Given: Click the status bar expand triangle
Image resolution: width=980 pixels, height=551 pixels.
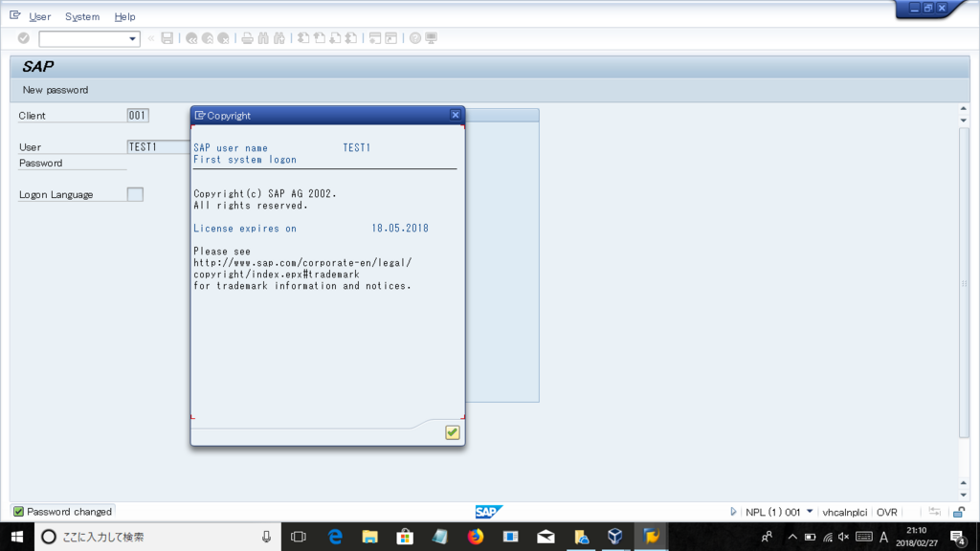Looking at the screenshot, I should click(733, 512).
